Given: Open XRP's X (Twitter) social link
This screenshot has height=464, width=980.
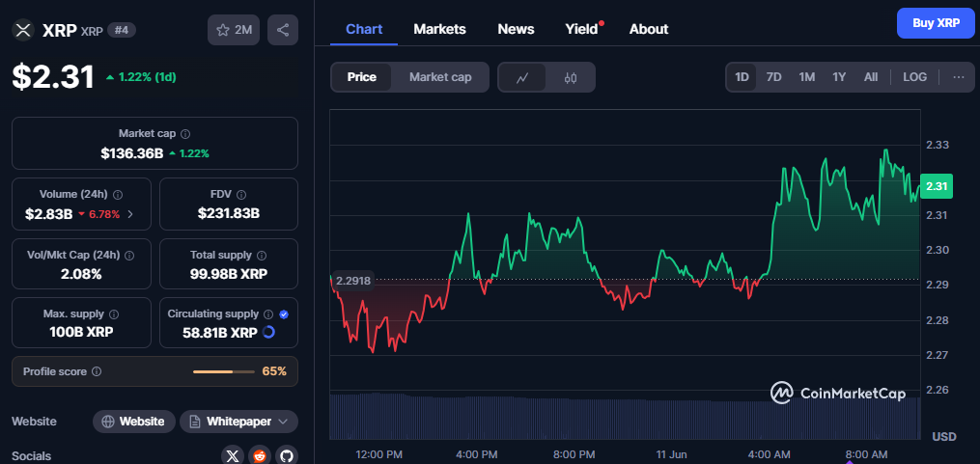Looking at the screenshot, I should pos(233,456).
